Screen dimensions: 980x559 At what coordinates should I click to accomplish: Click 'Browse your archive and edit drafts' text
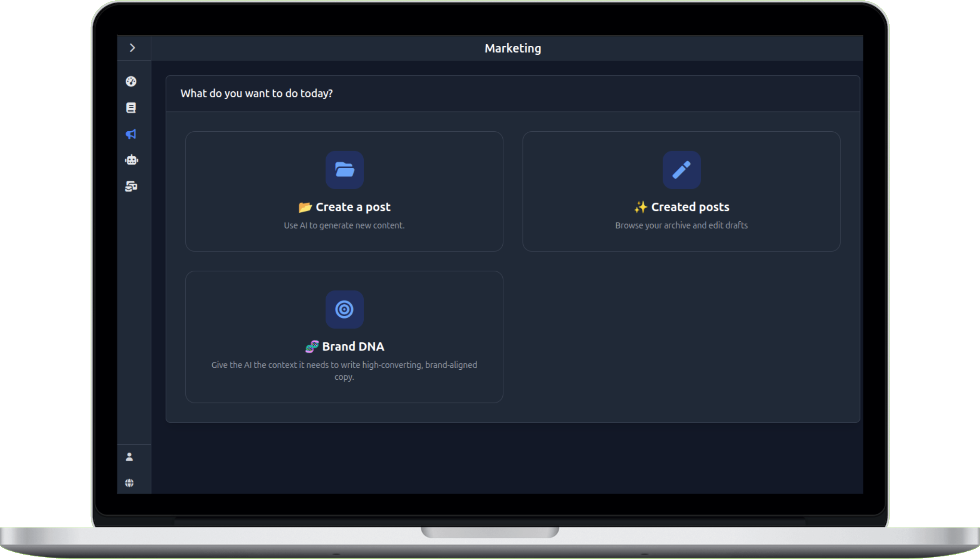[x=681, y=225]
